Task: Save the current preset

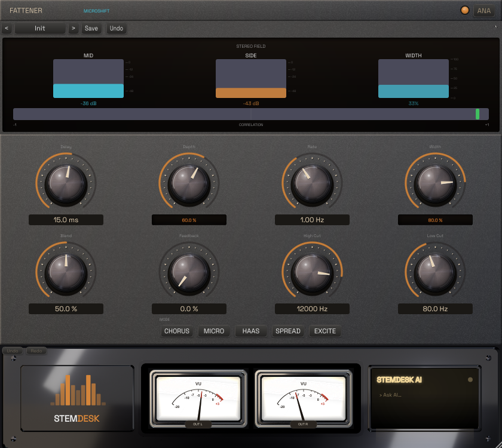Action: [x=91, y=28]
